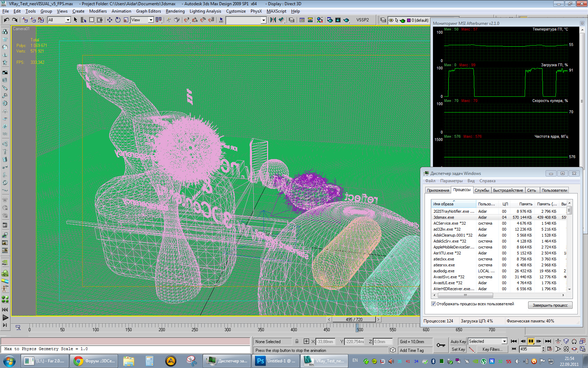Open Time Configuration icon
This screenshot has width=588, height=368.
point(549,349)
